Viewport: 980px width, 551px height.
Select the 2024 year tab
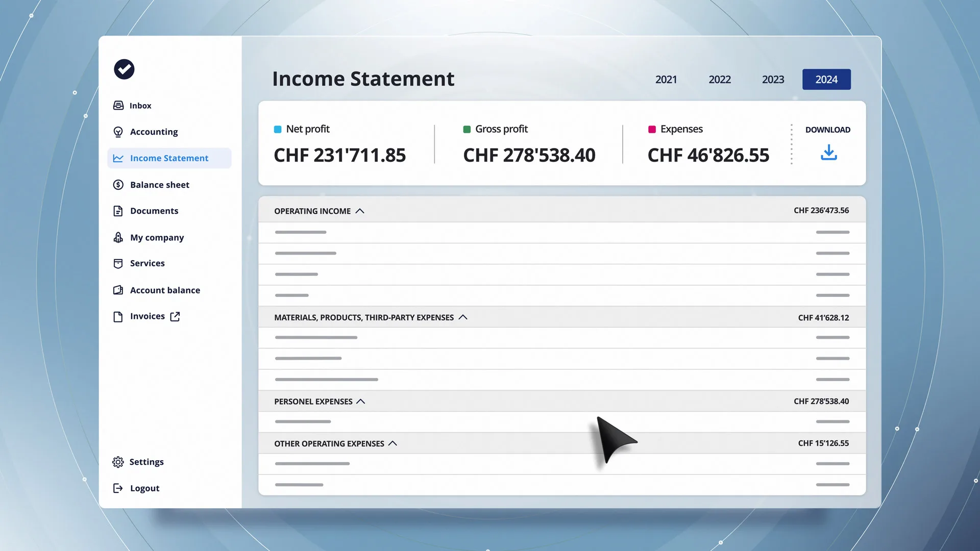coord(826,80)
